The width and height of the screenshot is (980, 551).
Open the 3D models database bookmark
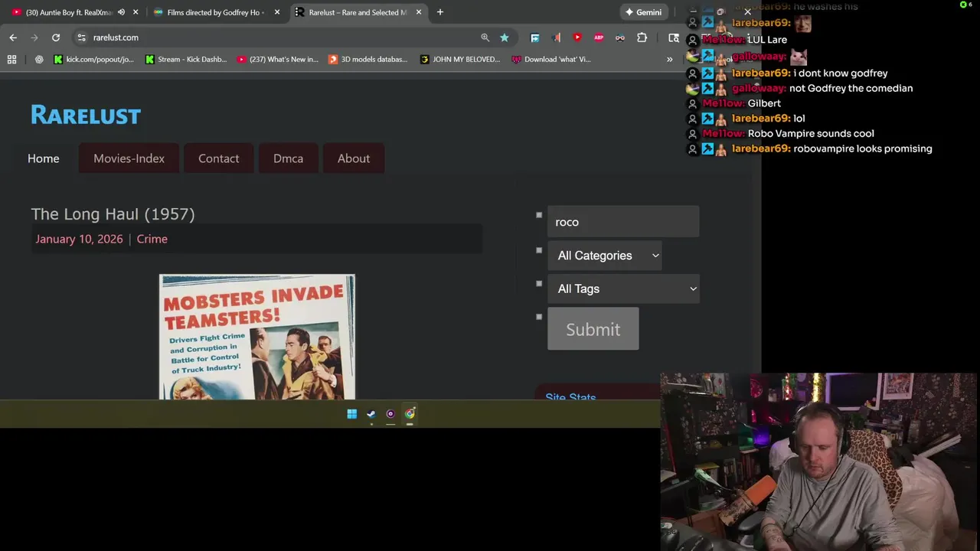(x=368, y=59)
